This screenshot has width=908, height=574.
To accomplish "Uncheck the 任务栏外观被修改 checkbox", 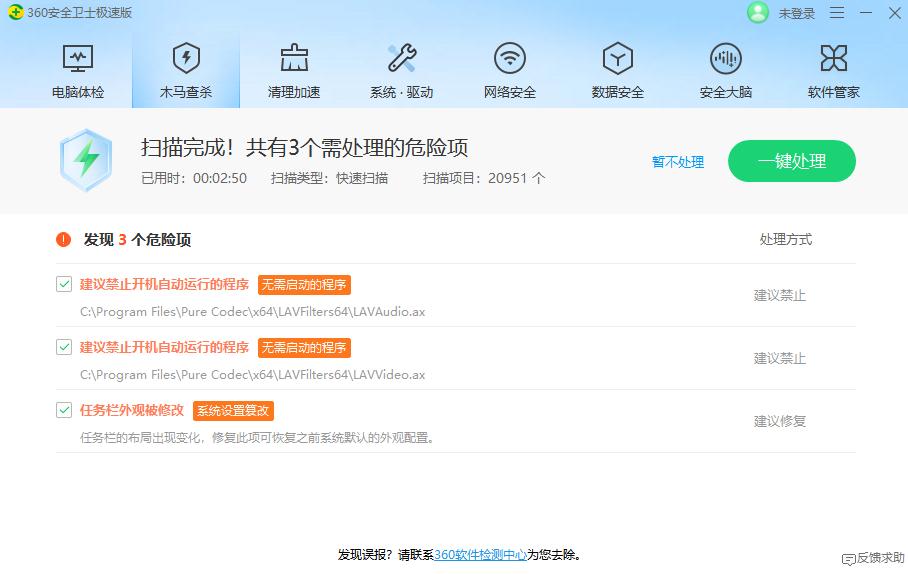I will click(x=64, y=410).
